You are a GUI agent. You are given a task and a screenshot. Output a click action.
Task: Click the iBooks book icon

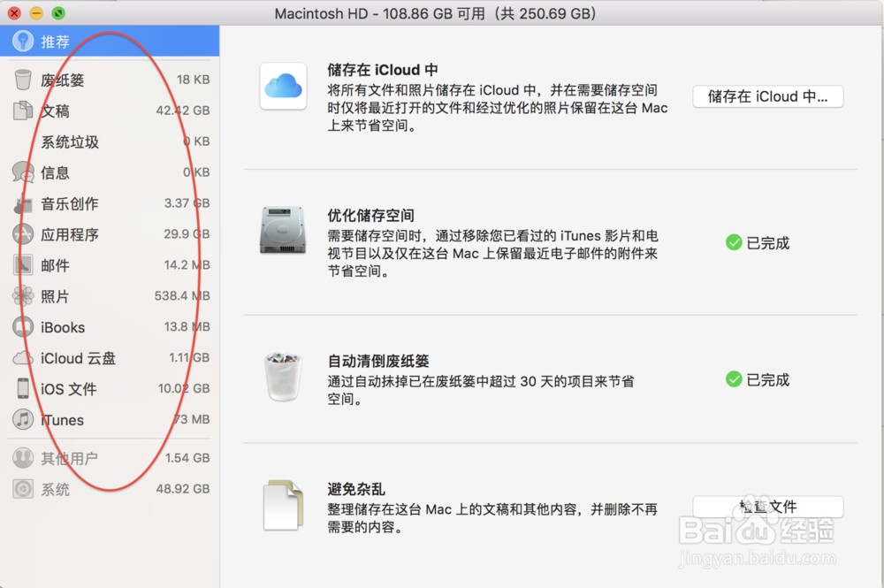[23, 327]
